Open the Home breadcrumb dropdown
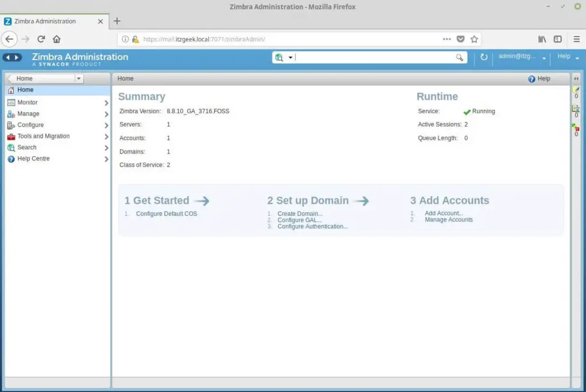 (x=78, y=78)
